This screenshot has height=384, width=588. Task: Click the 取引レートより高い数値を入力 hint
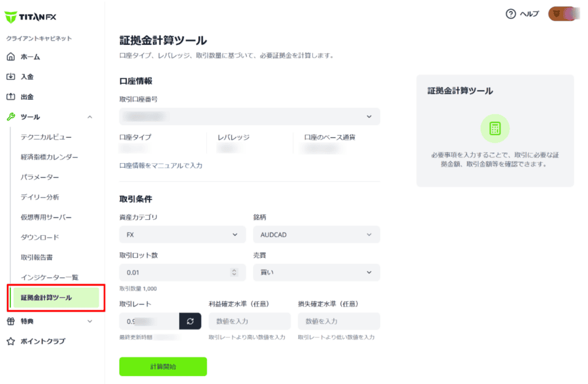tap(247, 338)
